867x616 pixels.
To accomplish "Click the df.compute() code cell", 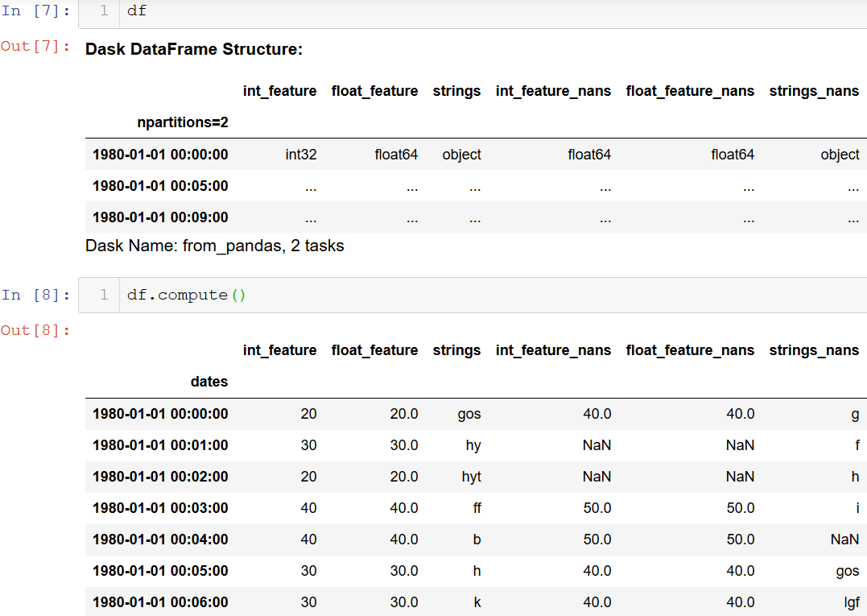I will (473, 296).
